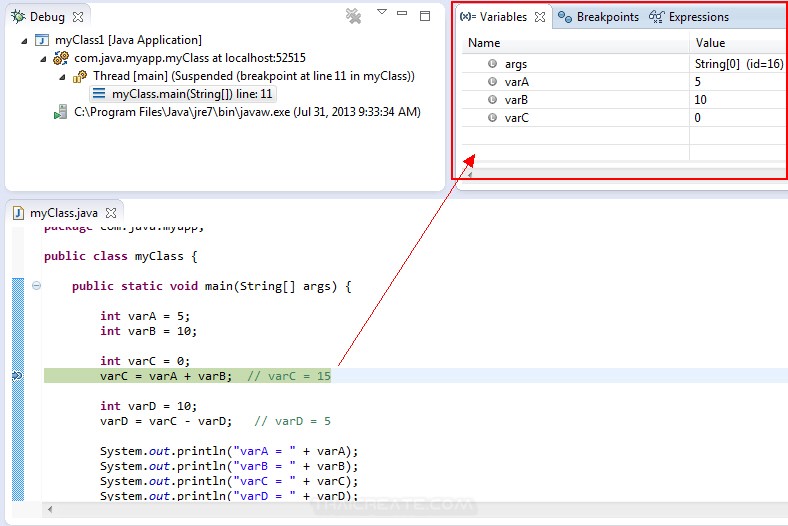Maximize the Debug view panel

(425, 16)
